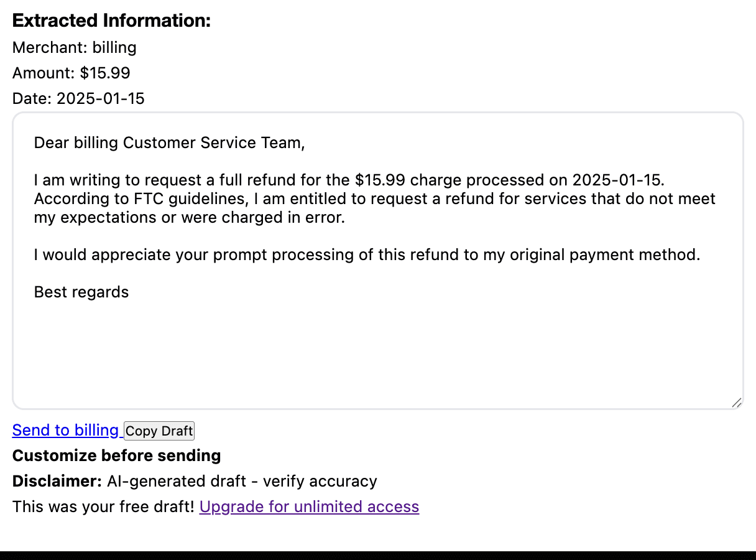
Task: Click the Copy Draft button
Action: 159,431
